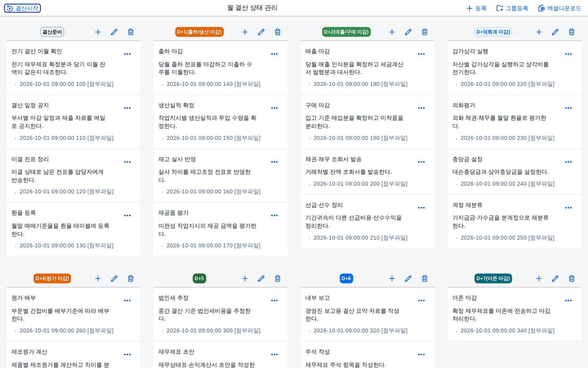The image size is (588, 368).
Task: Add a card to D+3(회계 마감) column
Action: point(539,32)
